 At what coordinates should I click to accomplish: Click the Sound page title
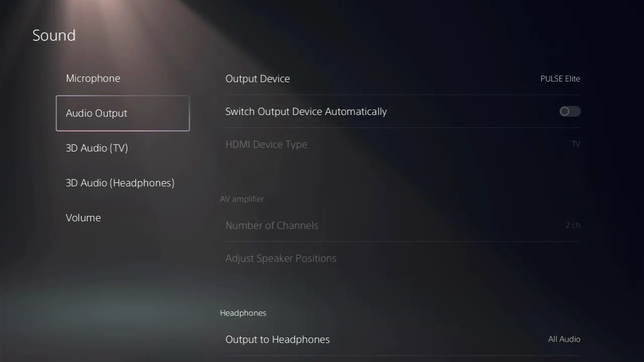tap(54, 35)
